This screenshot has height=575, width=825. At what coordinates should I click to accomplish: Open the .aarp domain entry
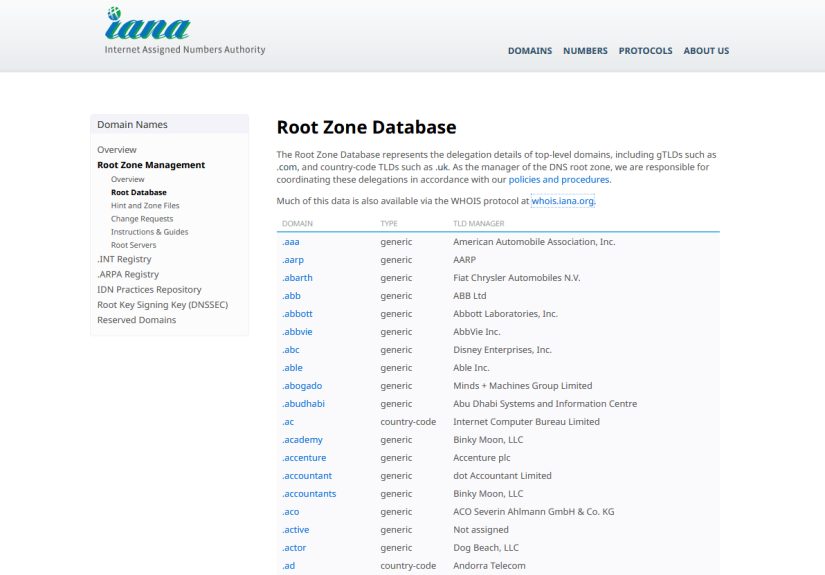pos(293,260)
